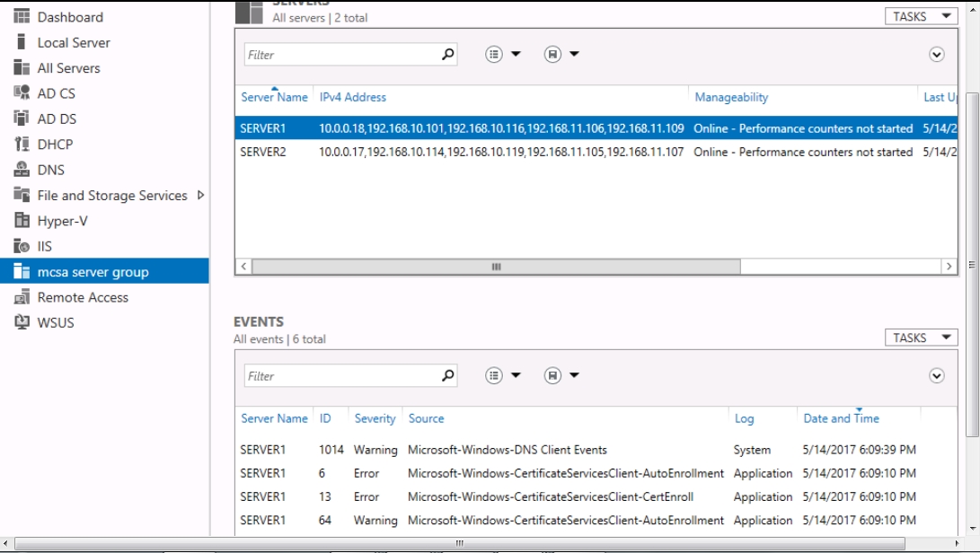Open Events criteria dropdown arrow
Screen dimensions: 980x553
(516, 375)
